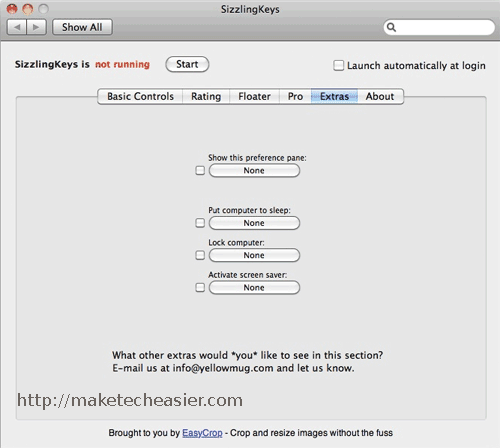Check the Lock computer checkbox
This screenshot has width=500, height=448.
[x=200, y=255]
